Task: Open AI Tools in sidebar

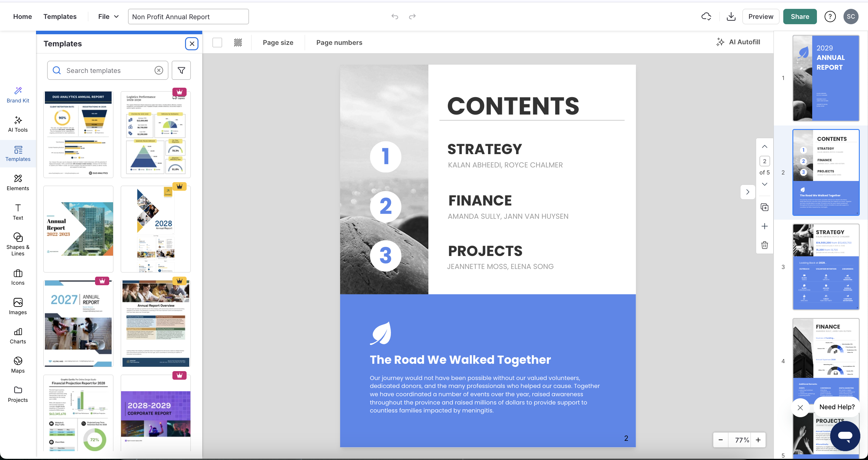Action: pyautogui.click(x=18, y=124)
